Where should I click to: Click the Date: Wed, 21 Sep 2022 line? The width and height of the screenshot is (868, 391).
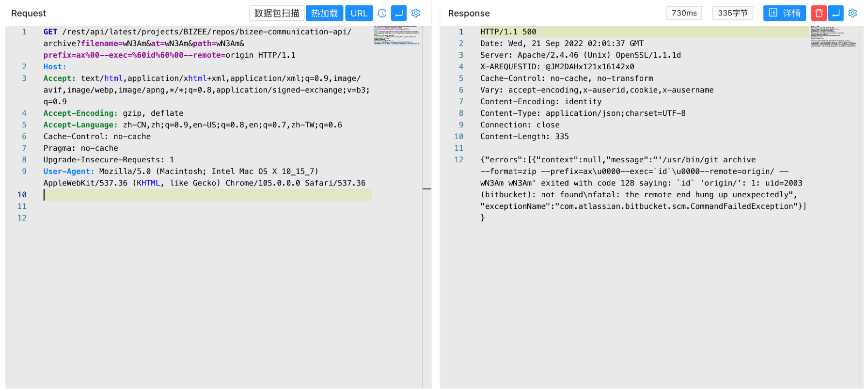562,44
